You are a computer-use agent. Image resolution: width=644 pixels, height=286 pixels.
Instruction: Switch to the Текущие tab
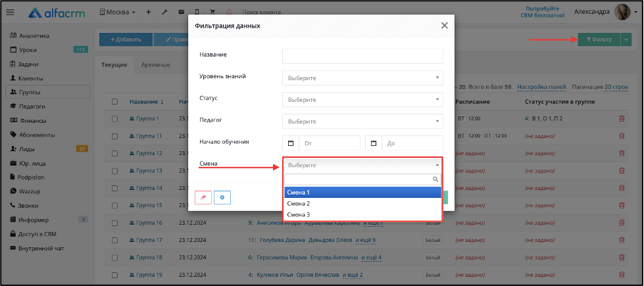point(114,65)
